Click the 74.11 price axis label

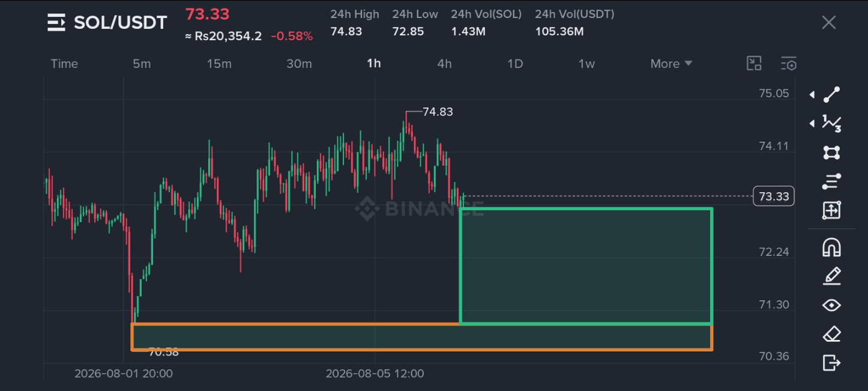[774, 146]
